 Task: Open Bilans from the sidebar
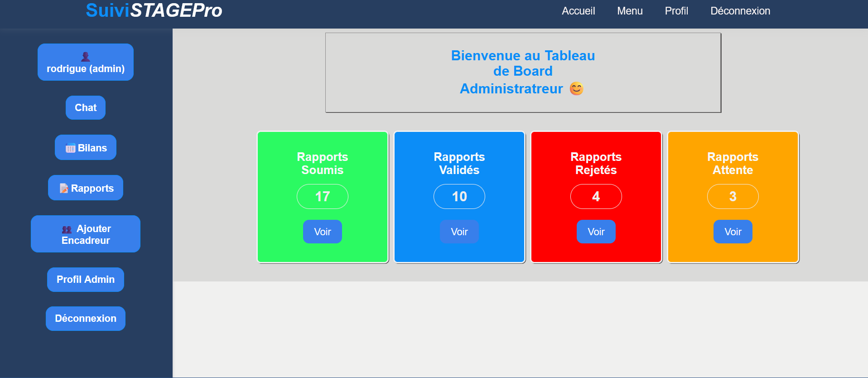click(86, 147)
